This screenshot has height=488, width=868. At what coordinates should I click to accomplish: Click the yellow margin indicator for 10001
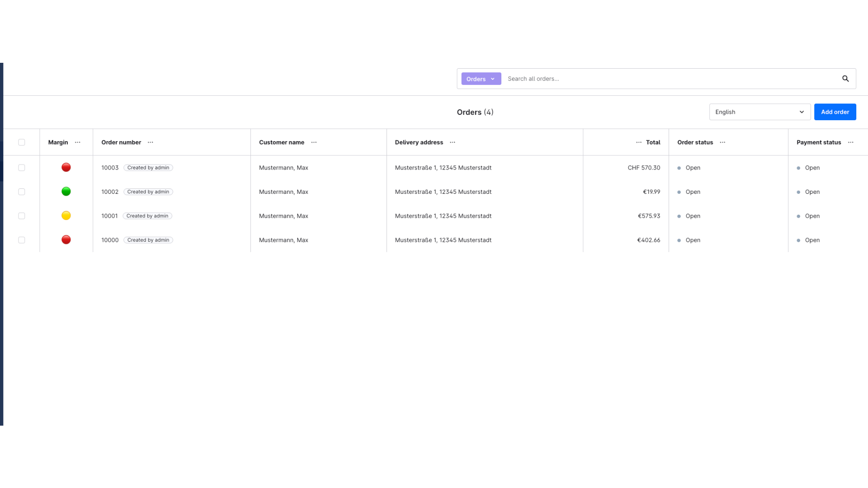tap(66, 216)
